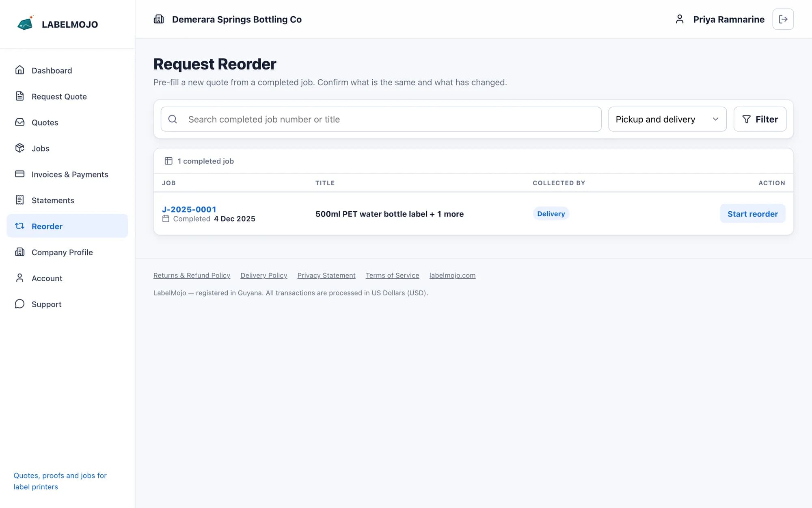Click the user icon beside Priya Ramnarine
This screenshot has width=812, height=508.
(680, 19)
